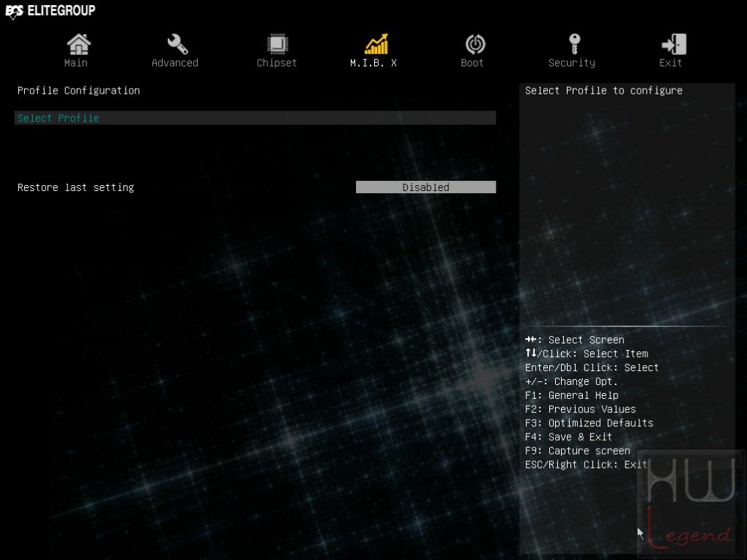Click the 'Select Profile to configure' help text

[603, 91]
